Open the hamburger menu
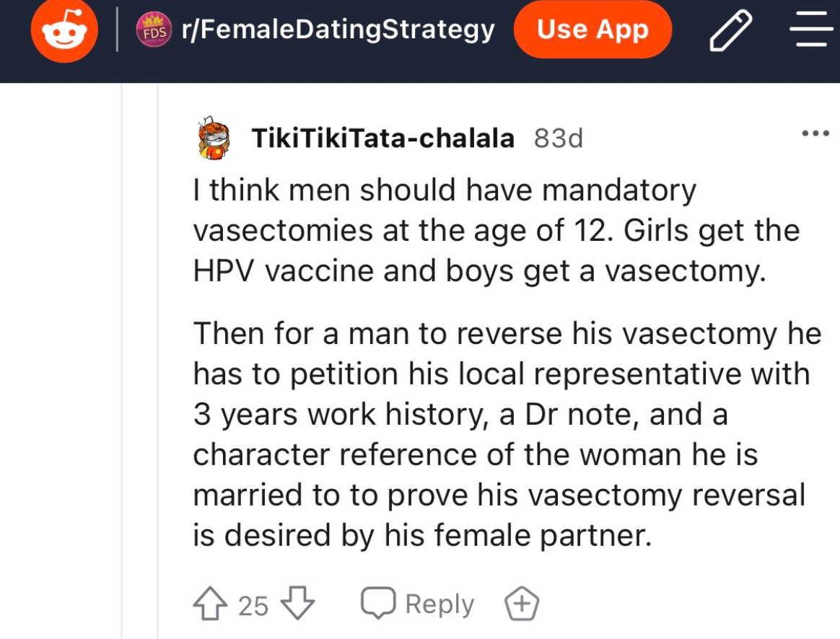 click(811, 30)
